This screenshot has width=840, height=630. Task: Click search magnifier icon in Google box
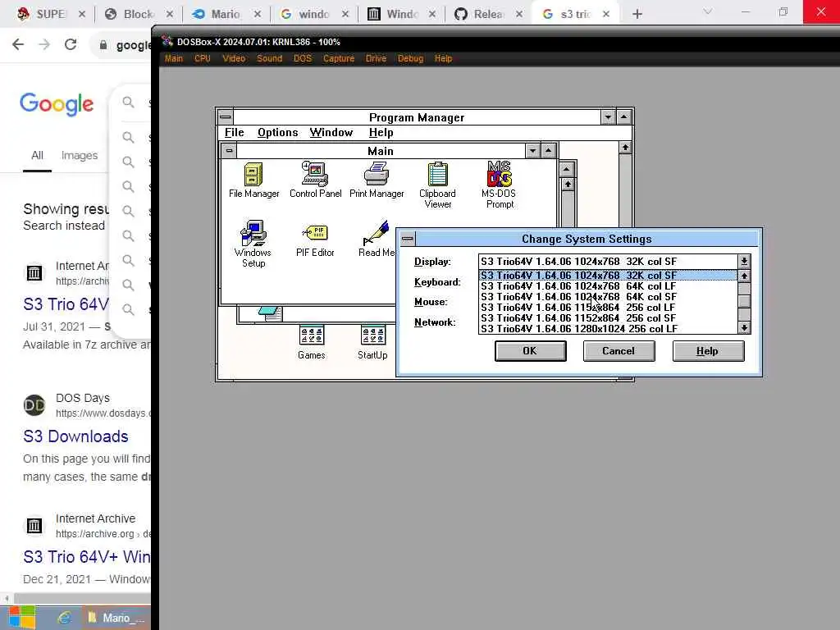point(128,102)
